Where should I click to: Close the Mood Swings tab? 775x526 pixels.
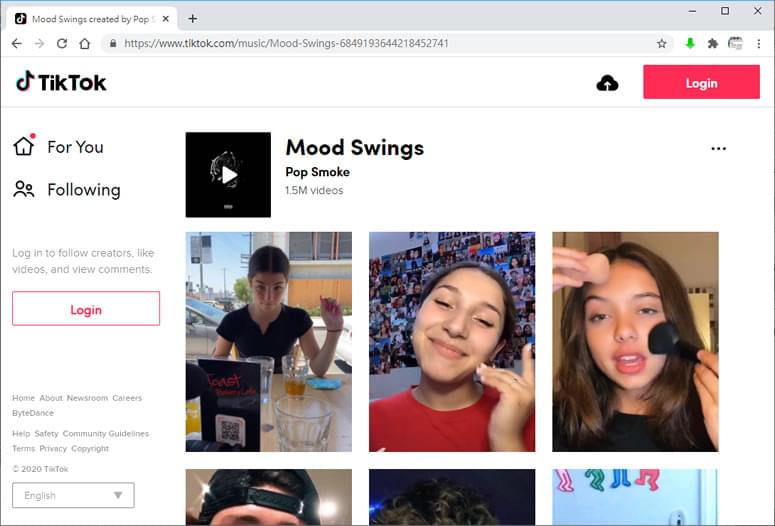tap(166, 19)
